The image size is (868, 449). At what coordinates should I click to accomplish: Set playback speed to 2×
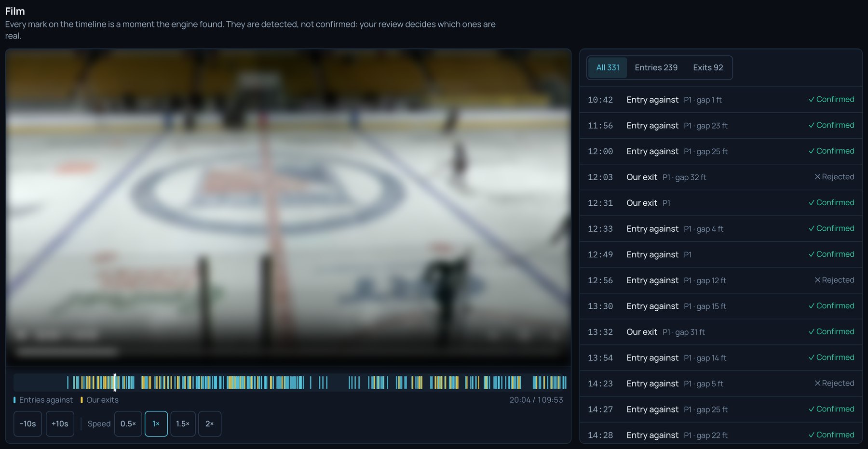point(210,424)
